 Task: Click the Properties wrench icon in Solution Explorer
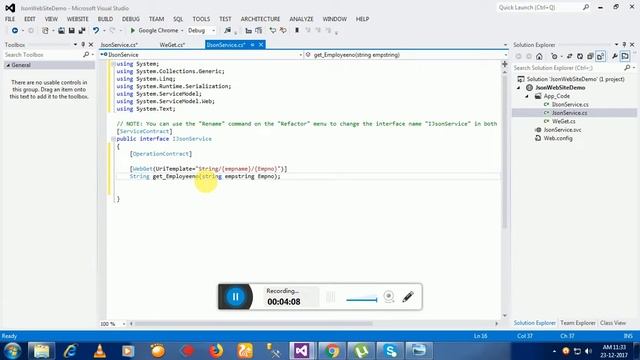(614, 56)
